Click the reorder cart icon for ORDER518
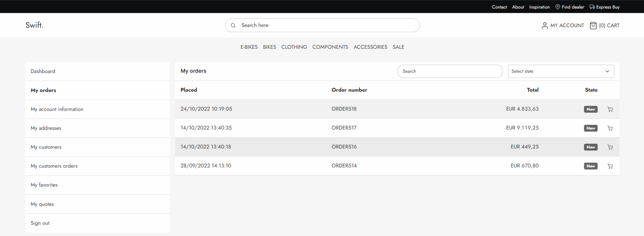The width and height of the screenshot is (644, 236). coord(610,109)
